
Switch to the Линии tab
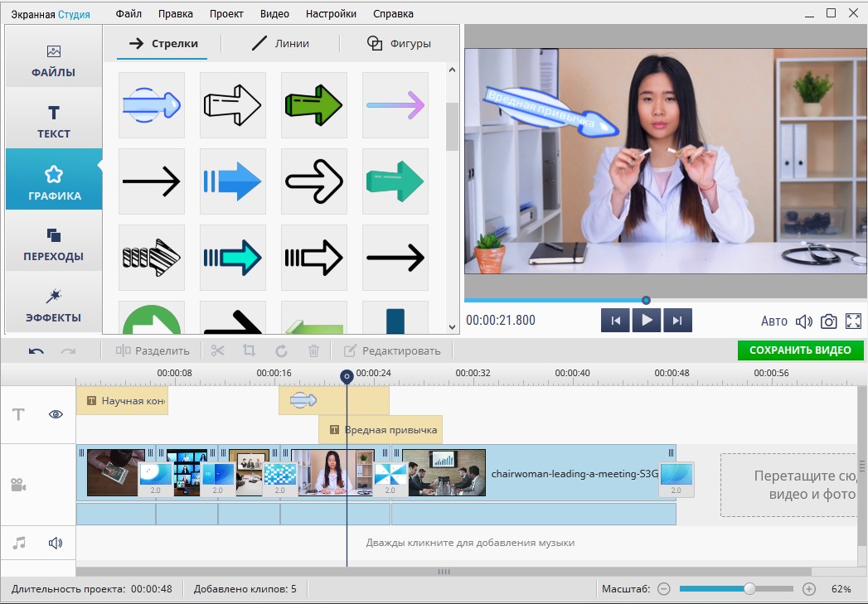tap(280, 44)
